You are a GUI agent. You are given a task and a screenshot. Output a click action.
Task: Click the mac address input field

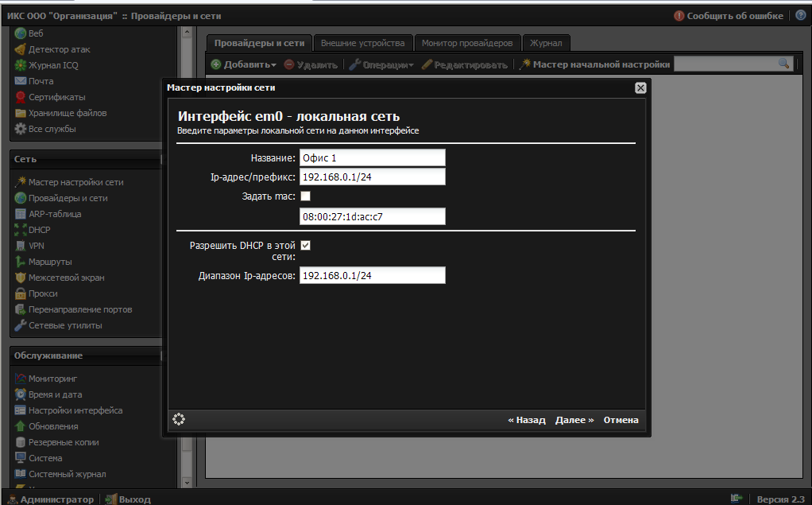pos(373,216)
